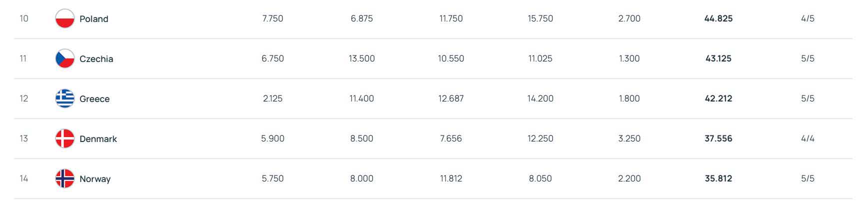Click the Poland flag icon
This screenshot has height=202, width=868.
pyautogui.click(x=64, y=18)
